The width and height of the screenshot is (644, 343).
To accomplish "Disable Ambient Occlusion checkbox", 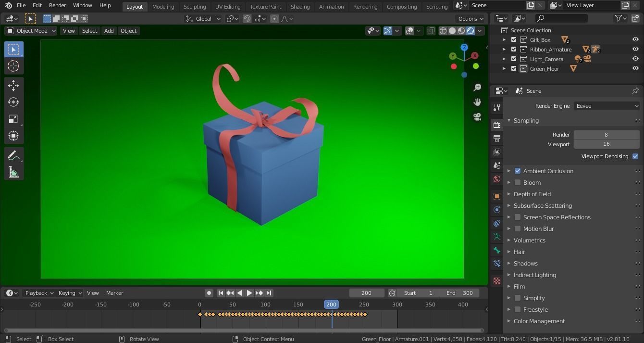I will 518,171.
